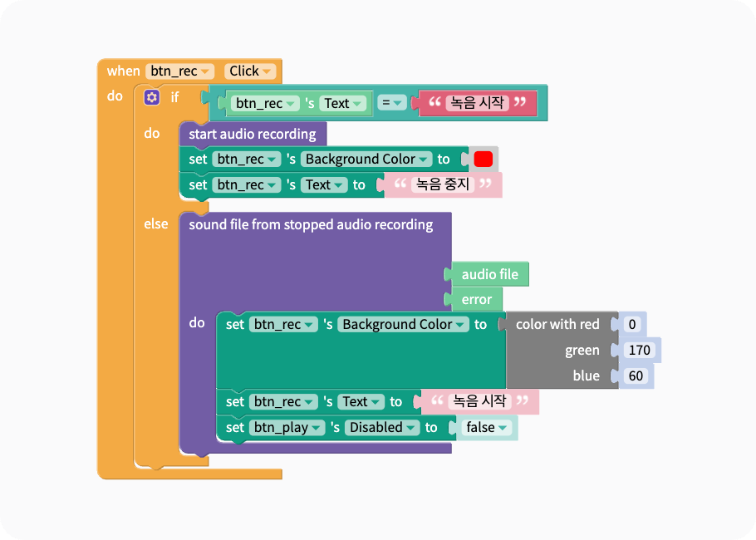This screenshot has width=756, height=540.
Task: Edit the green value 170 field
Action: pyautogui.click(x=640, y=350)
